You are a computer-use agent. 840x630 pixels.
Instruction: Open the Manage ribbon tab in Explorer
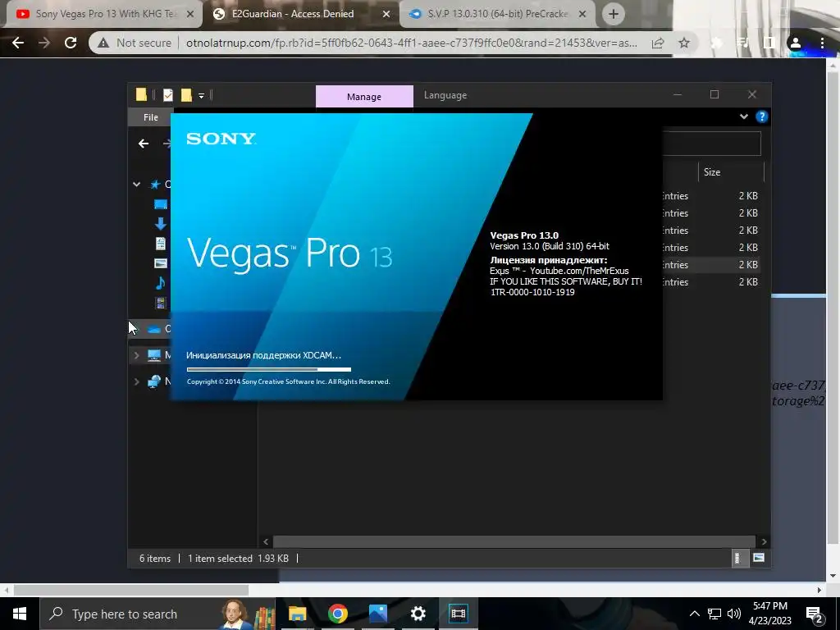(364, 97)
